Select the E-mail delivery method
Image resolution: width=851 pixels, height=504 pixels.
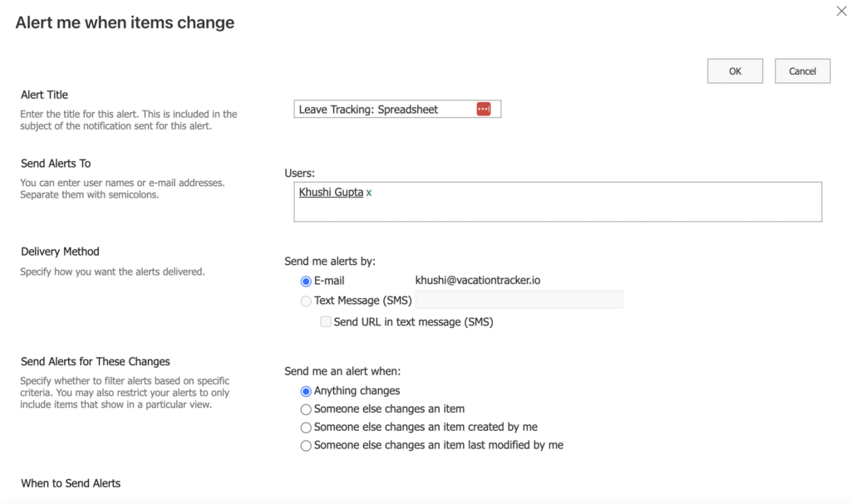(306, 281)
